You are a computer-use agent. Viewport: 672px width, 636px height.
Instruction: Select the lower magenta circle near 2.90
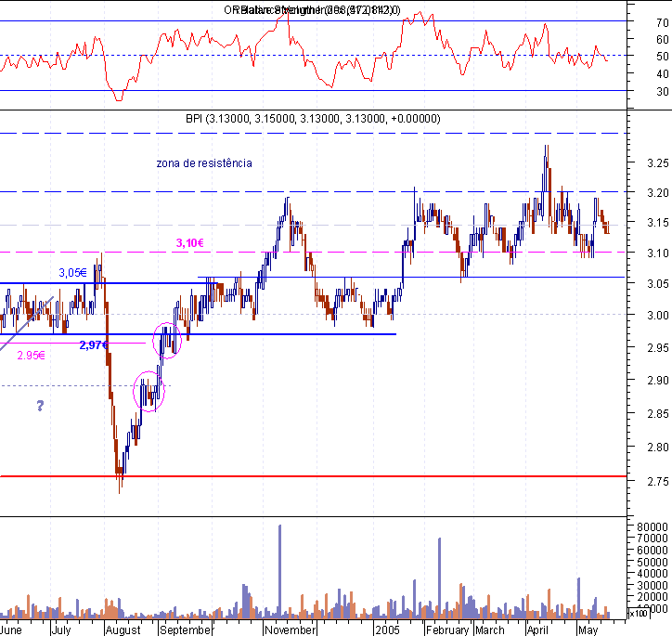click(x=149, y=392)
